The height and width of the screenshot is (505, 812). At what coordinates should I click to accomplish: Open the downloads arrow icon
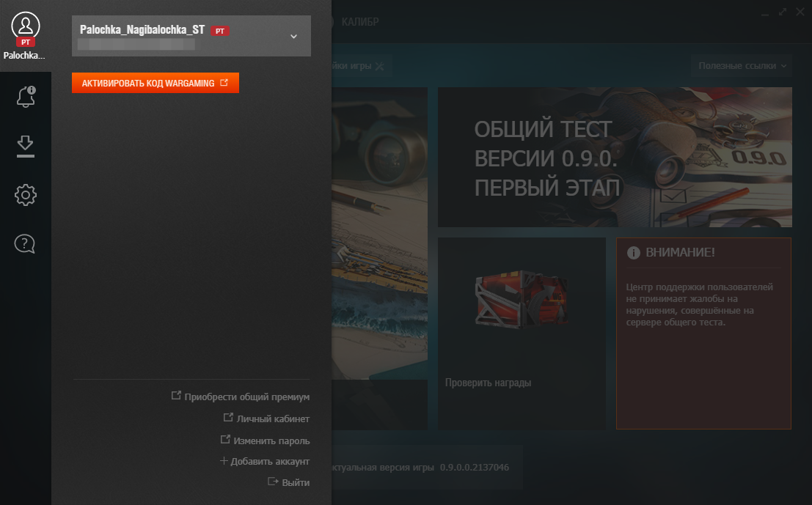(26, 146)
